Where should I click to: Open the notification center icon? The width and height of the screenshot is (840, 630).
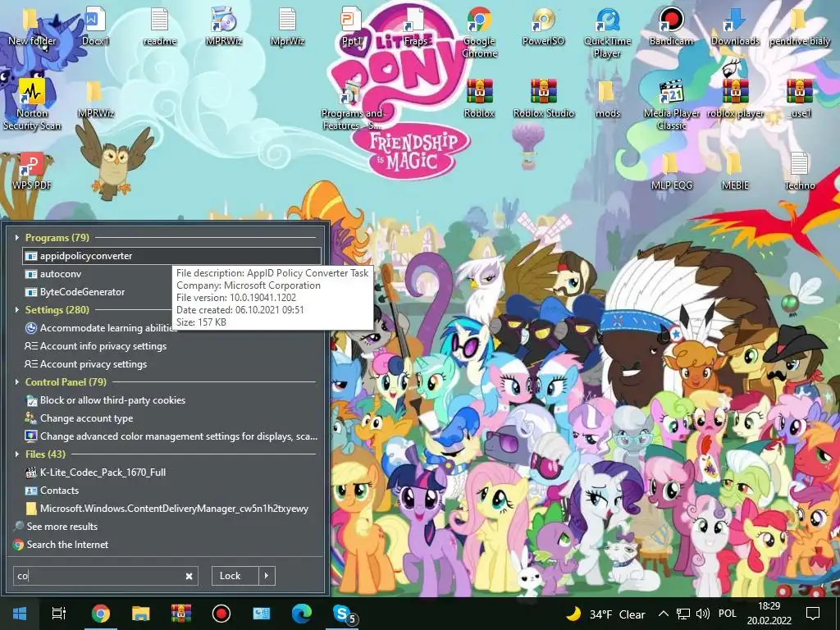(x=813, y=614)
